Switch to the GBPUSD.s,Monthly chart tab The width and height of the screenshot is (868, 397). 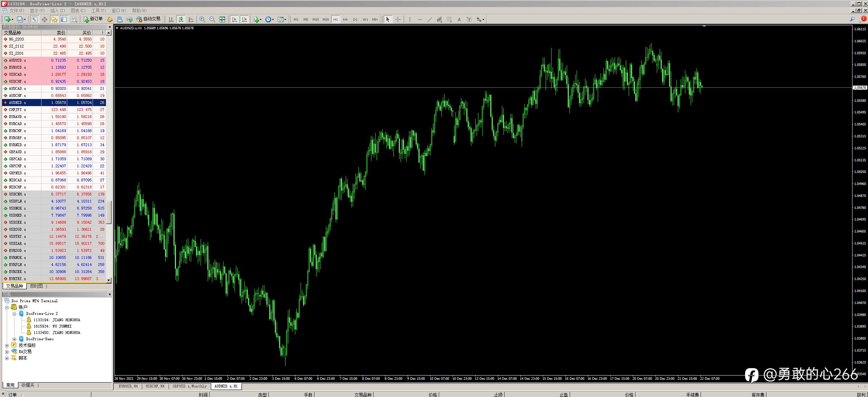point(189,386)
